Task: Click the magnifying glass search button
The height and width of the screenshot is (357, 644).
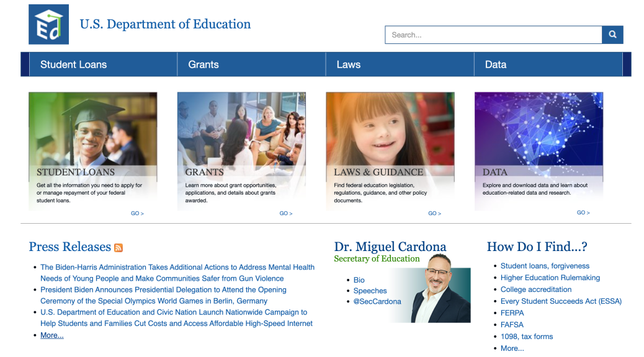Action: click(612, 35)
